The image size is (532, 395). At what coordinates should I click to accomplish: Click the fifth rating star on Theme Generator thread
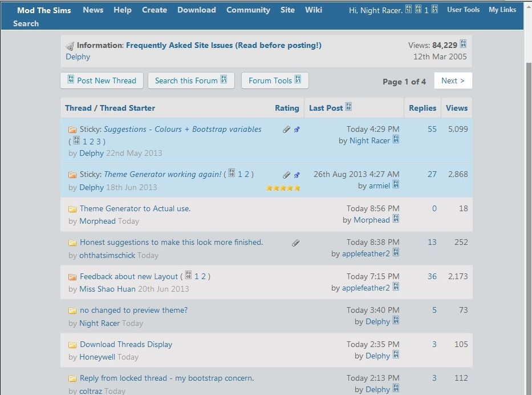(296, 187)
